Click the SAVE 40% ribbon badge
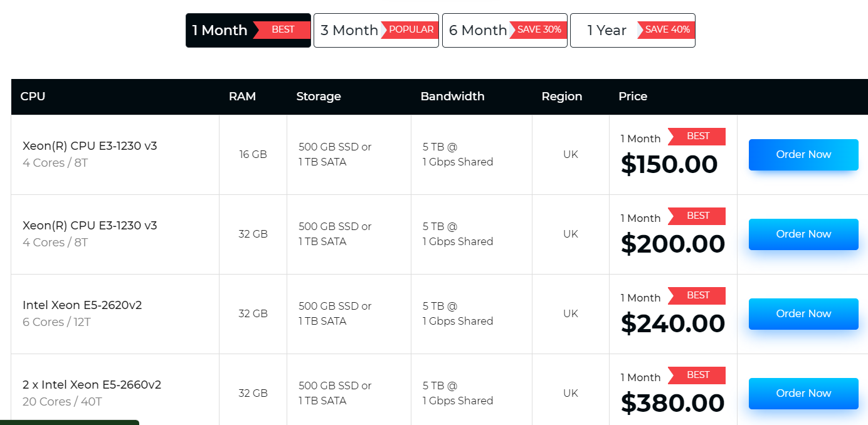 (667, 29)
